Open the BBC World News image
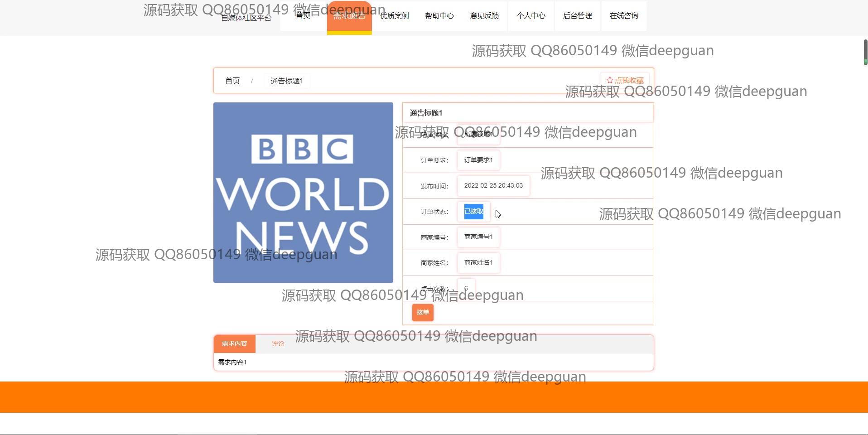This screenshot has height=435, width=868. point(303,193)
